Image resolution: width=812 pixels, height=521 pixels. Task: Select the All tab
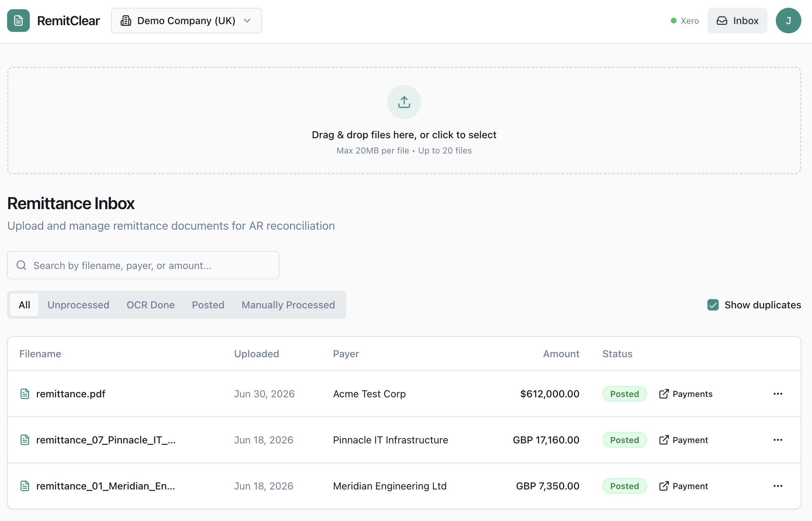(x=24, y=305)
